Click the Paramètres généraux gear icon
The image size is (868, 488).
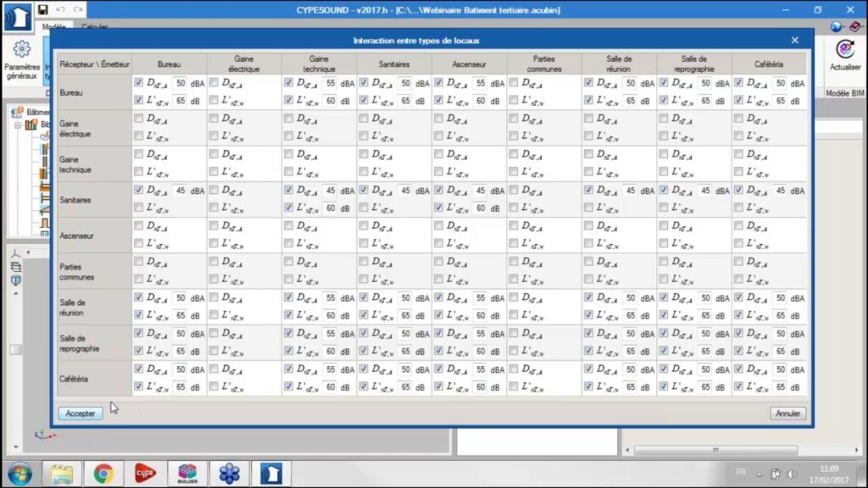pos(22,50)
